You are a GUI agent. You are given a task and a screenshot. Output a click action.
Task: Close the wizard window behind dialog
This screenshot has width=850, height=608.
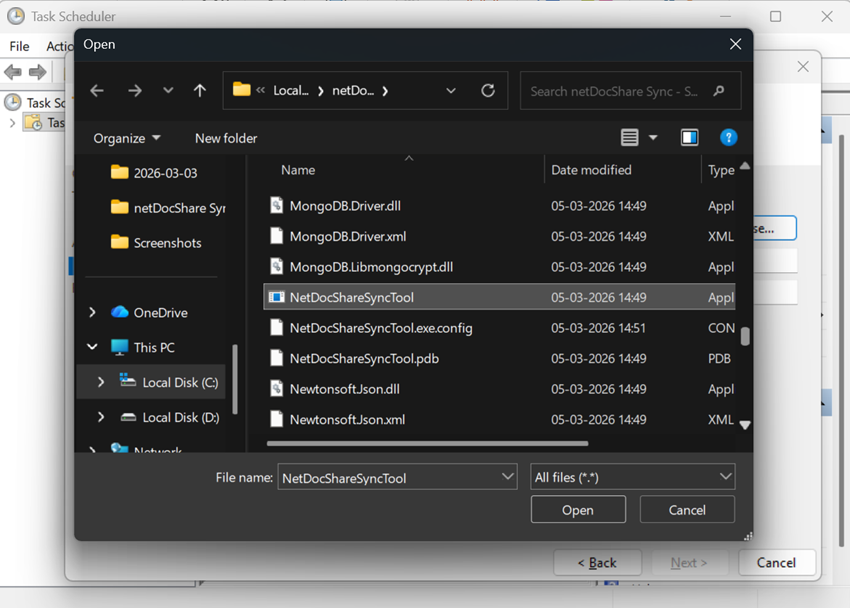[803, 67]
